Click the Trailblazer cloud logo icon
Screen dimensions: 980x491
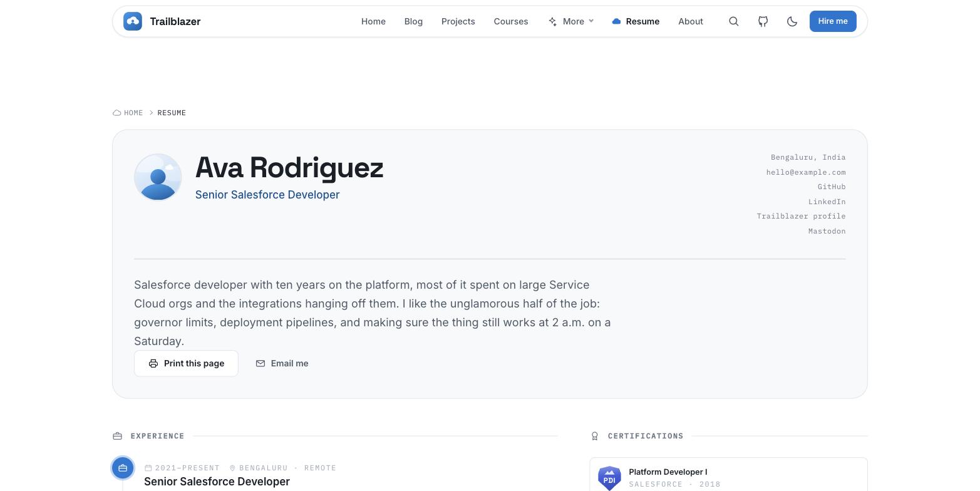133,21
